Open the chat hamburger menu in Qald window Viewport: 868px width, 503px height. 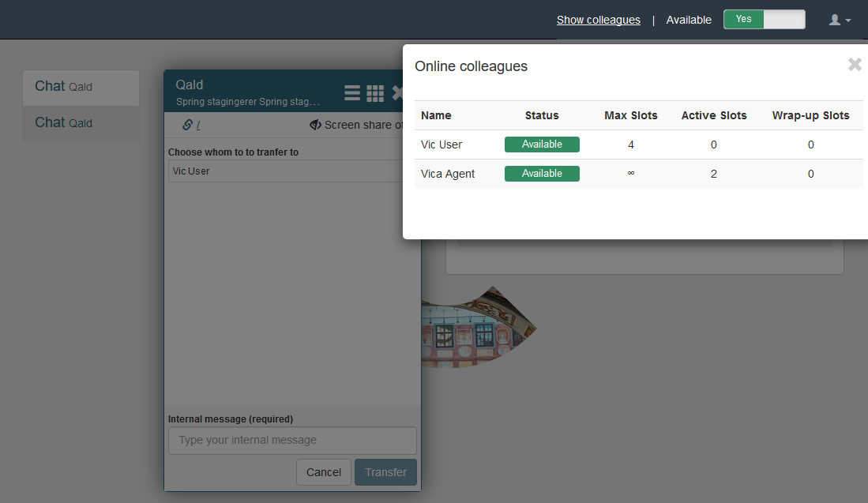coord(351,92)
